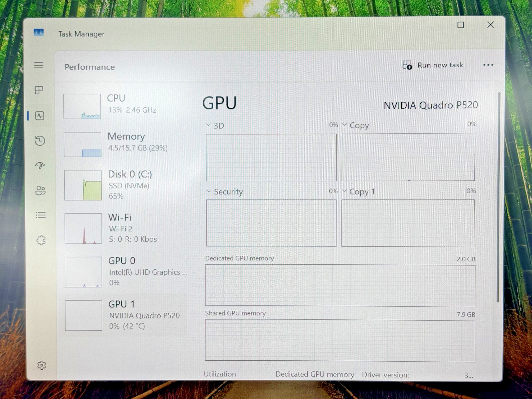Click the GPU 0 thumbnail graph

(x=83, y=272)
